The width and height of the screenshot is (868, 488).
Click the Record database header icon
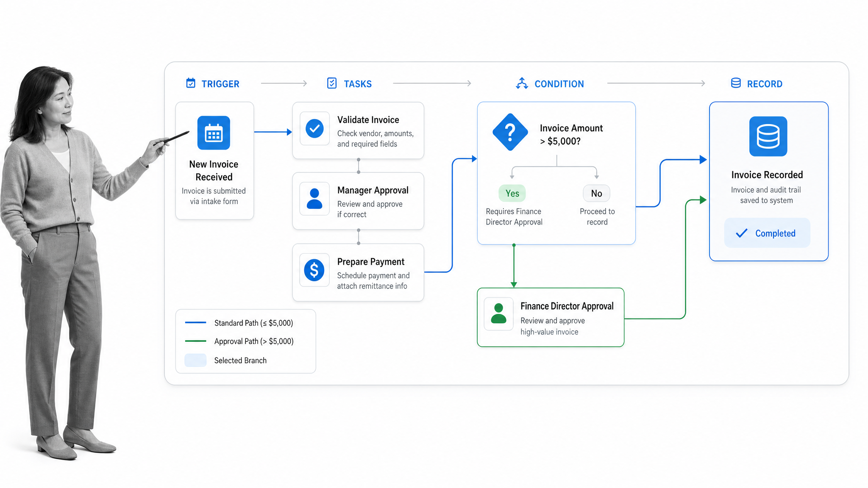[736, 83]
